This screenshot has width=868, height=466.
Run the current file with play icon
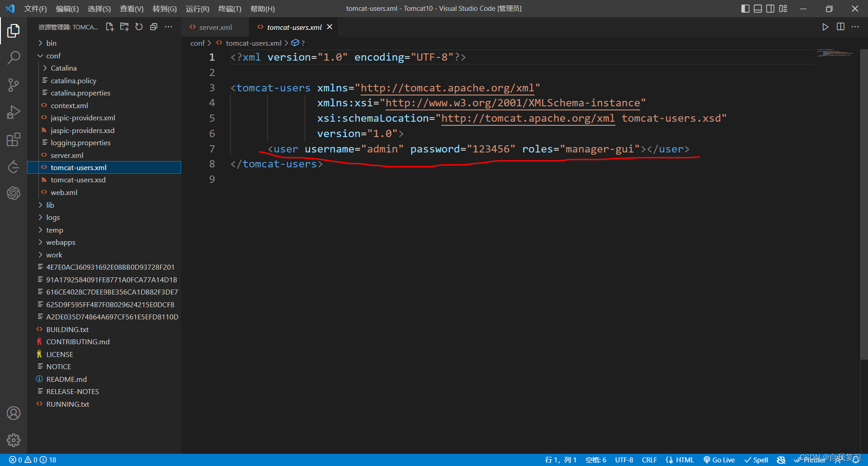pyautogui.click(x=825, y=27)
